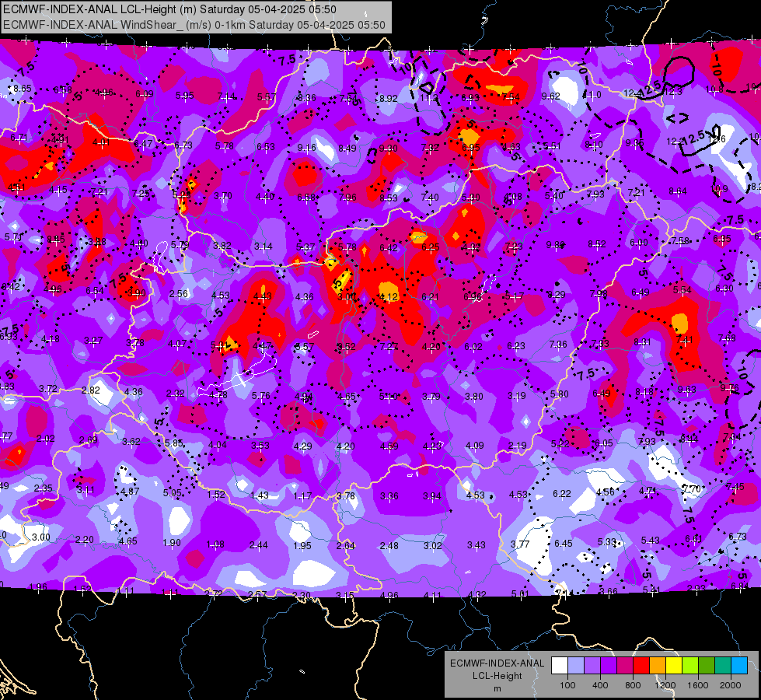Click the wind shear value '4.12'
The image size is (761, 700).
(x=389, y=297)
